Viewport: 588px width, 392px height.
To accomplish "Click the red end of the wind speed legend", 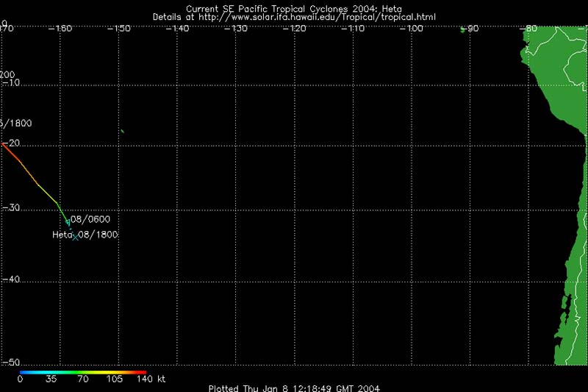I will (x=142, y=372).
